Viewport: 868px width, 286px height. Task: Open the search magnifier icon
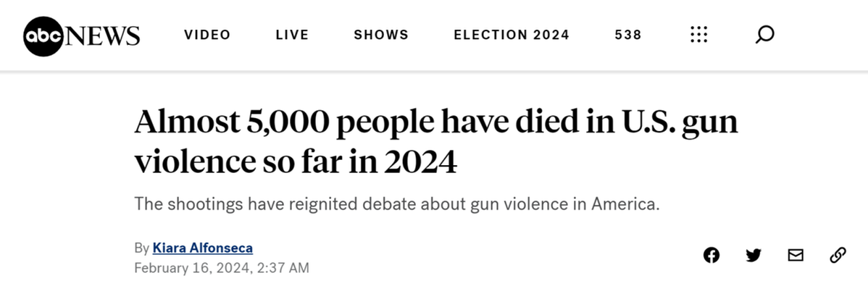(764, 35)
